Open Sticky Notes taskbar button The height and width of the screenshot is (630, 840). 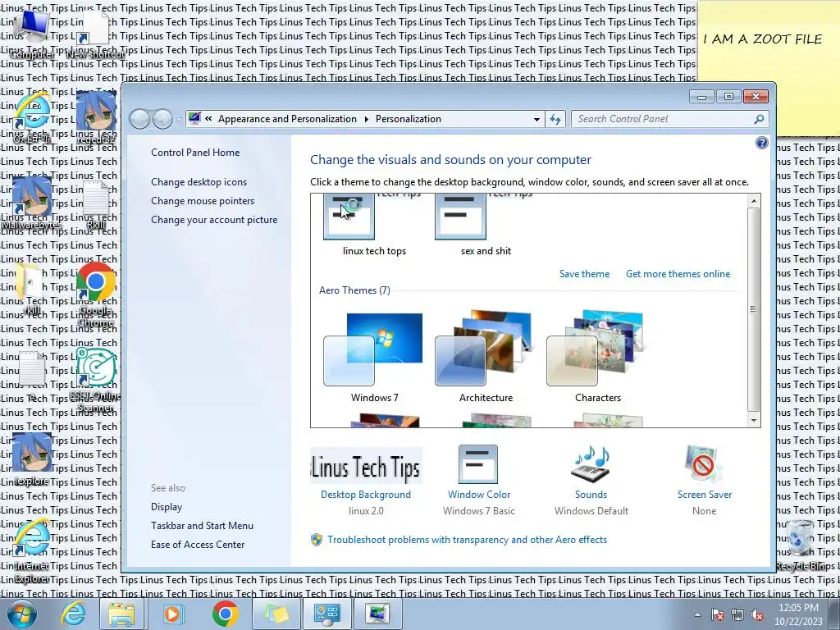click(x=275, y=614)
